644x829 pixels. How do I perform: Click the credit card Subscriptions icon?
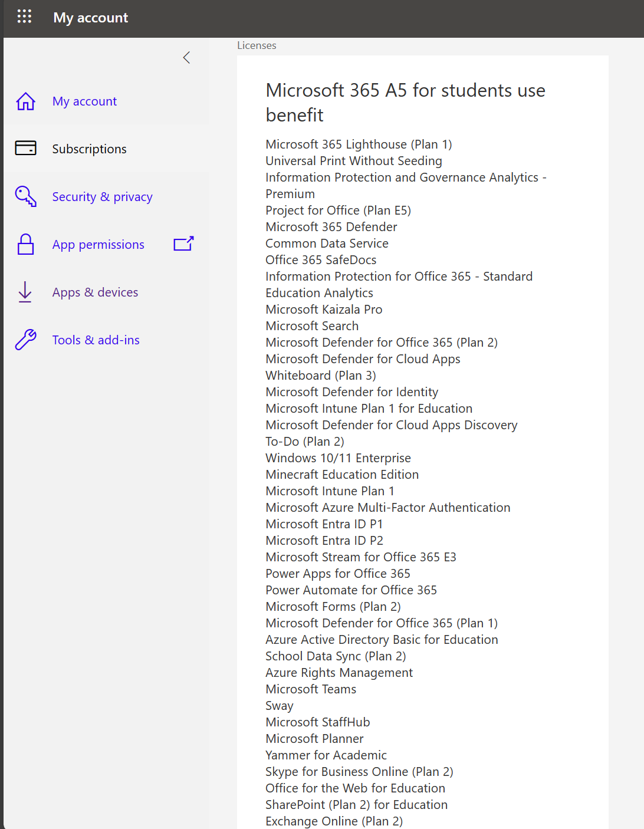25,148
